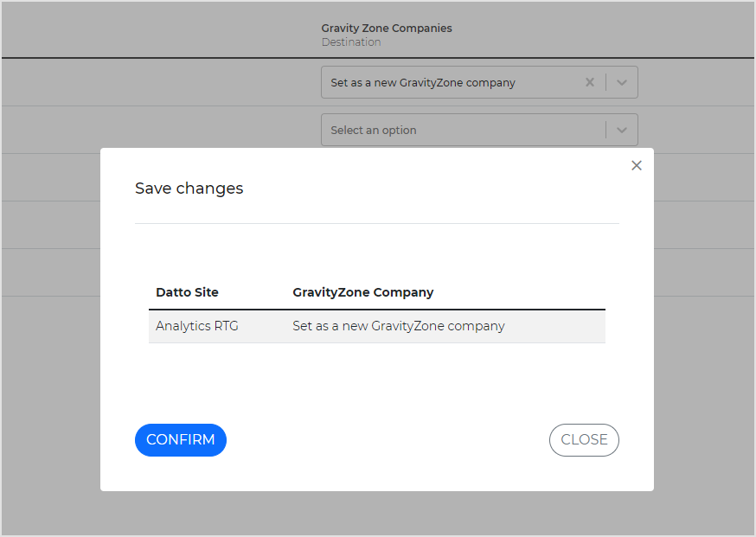Click the CONFIRM button

tap(180, 440)
